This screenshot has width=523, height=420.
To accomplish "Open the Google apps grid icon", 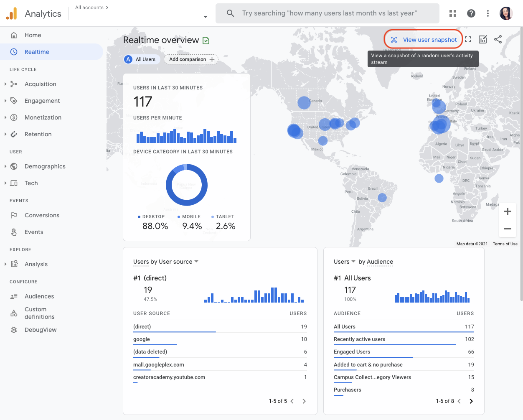I will tap(453, 13).
